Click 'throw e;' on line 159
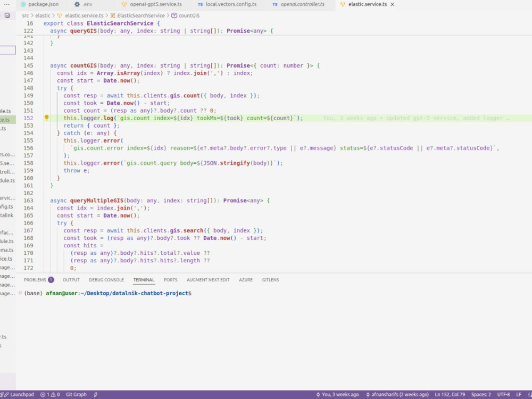Screen dimensions: 532x399 pos(77,171)
